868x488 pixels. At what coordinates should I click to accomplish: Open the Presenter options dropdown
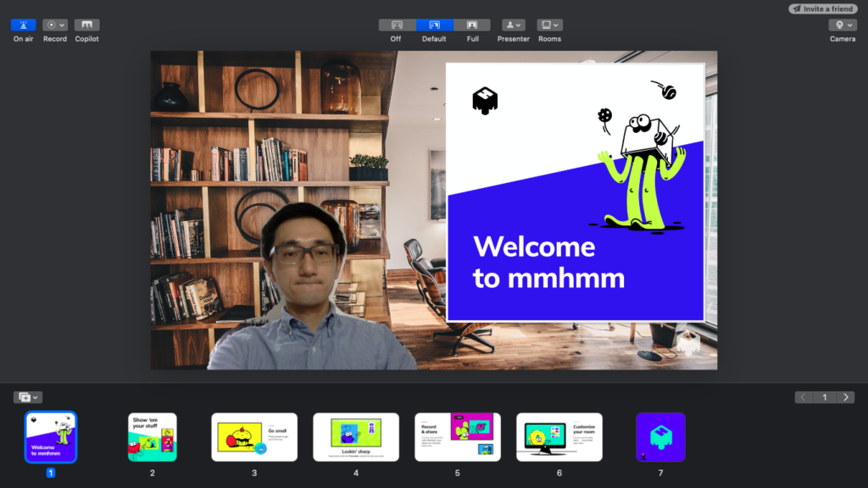513,25
